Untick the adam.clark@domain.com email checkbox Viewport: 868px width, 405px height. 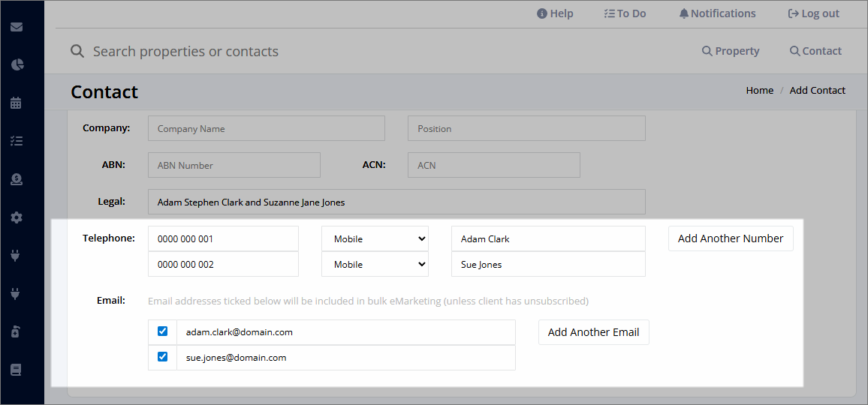[x=163, y=331]
